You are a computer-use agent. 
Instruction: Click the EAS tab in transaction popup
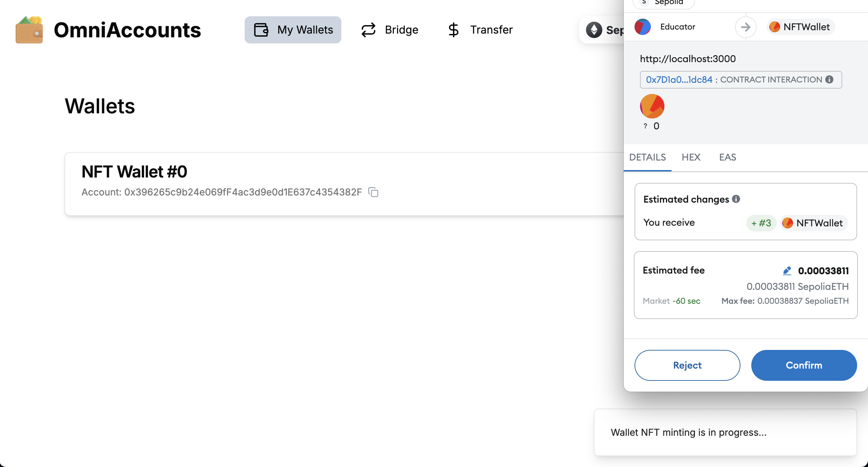727,157
